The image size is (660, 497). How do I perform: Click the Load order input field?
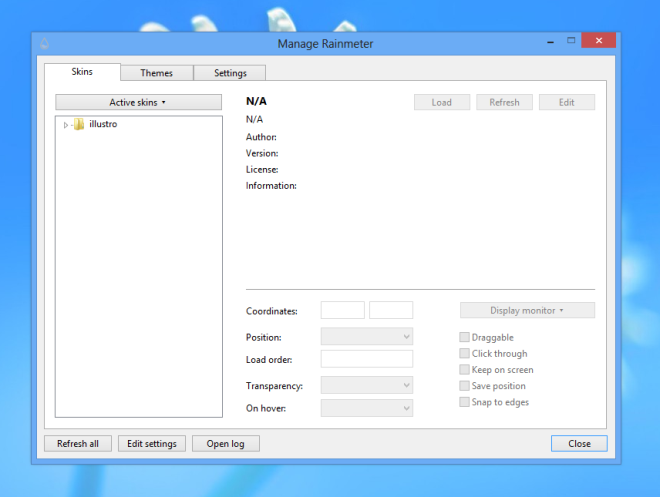pyautogui.click(x=367, y=359)
